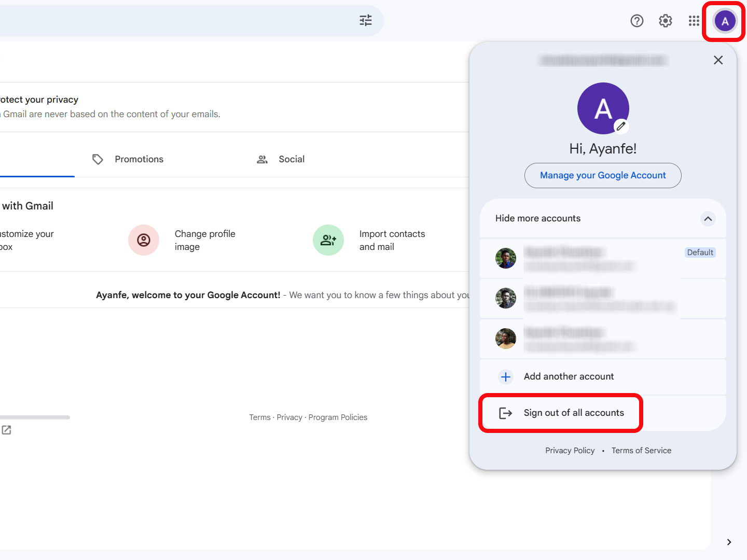The height and width of the screenshot is (560, 747).
Task: Click the Default badge label
Action: click(700, 253)
